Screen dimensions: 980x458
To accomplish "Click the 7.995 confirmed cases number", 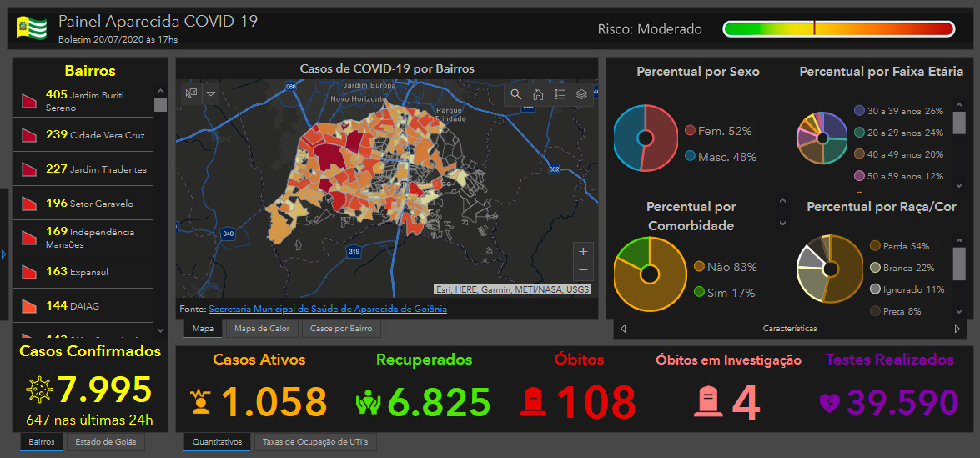I will pyautogui.click(x=104, y=390).
